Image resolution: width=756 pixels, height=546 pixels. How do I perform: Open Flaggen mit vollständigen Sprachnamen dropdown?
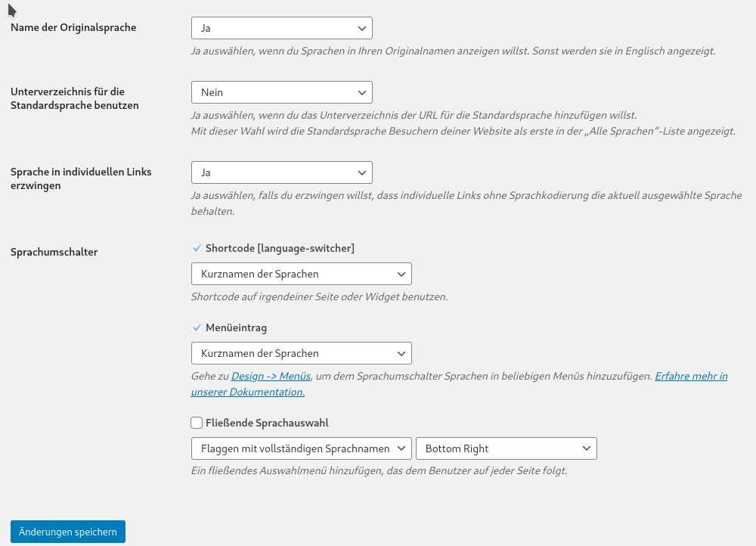[301, 448]
